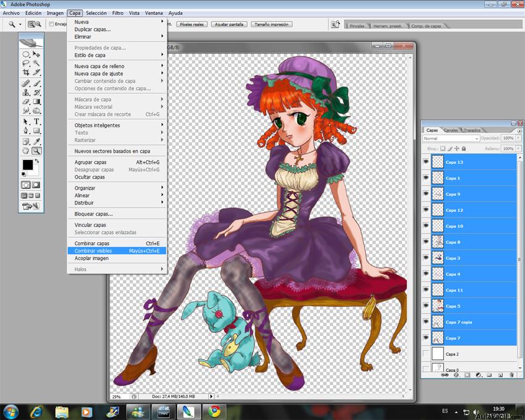525x420 pixels.
Task: Select the History Brush tool
Action: (36, 93)
